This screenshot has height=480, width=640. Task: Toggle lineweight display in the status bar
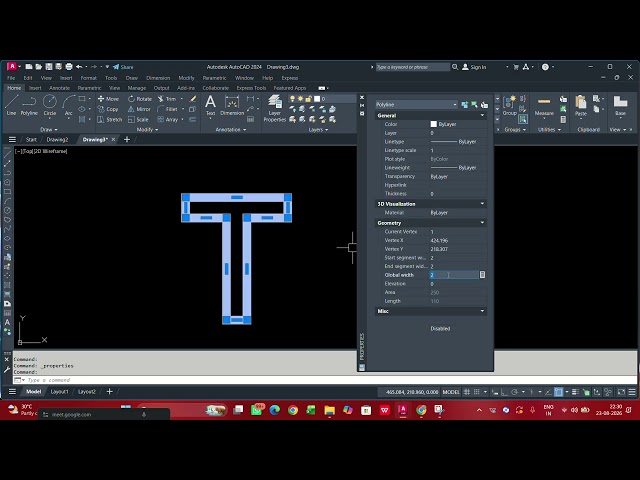pyautogui.click(x=575, y=392)
